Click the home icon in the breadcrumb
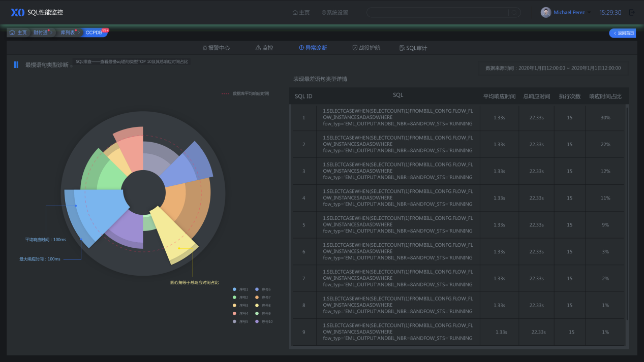Viewport: 644px width, 362px height. [x=12, y=32]
